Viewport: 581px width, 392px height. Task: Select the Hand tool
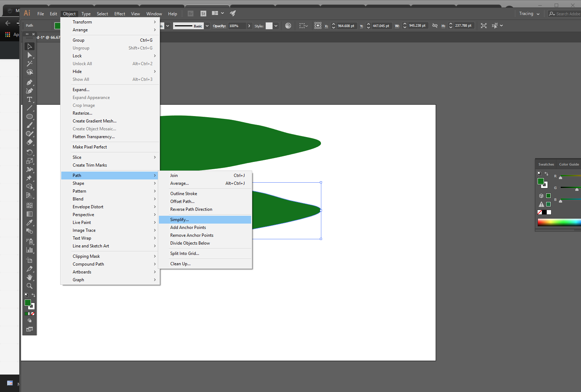(x=30, y=277)
